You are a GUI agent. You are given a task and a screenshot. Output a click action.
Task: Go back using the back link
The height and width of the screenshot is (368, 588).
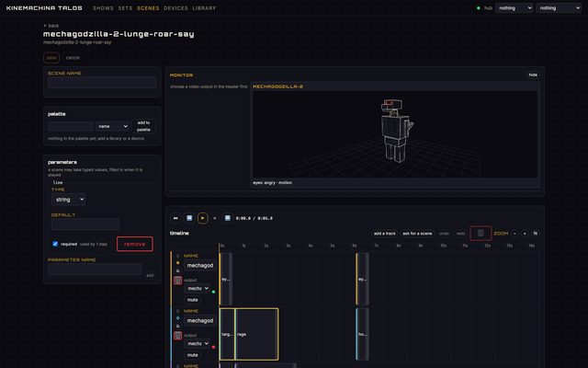(x=51, y=26)
